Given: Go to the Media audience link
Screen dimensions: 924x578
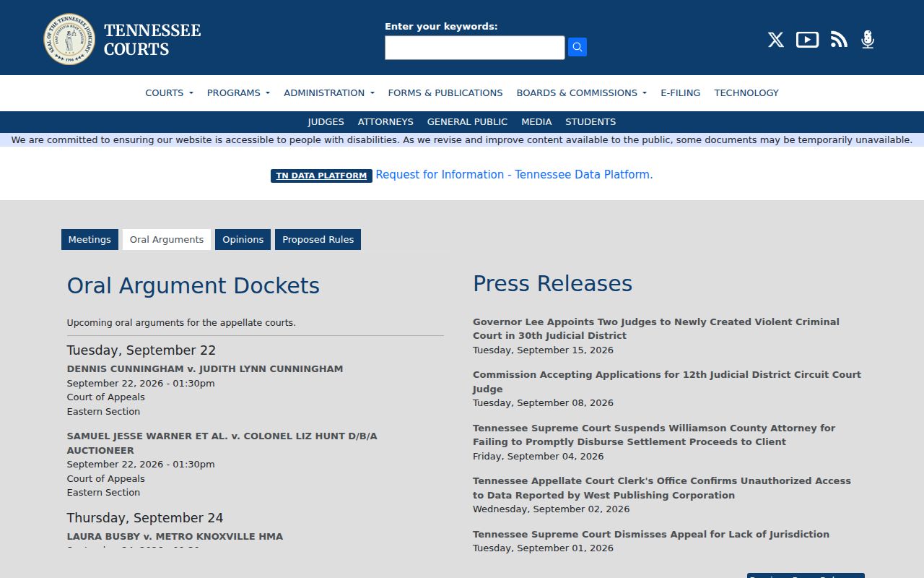Looking at the screenshot, I should click(536, 121).
